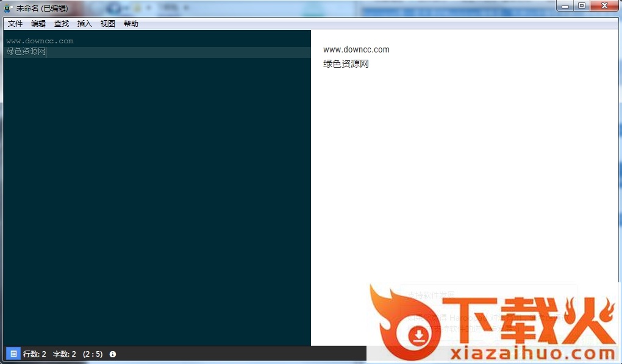Click the app icon in title bar
The width and height of the screenshot is (622, 364).
pos(8,8)
